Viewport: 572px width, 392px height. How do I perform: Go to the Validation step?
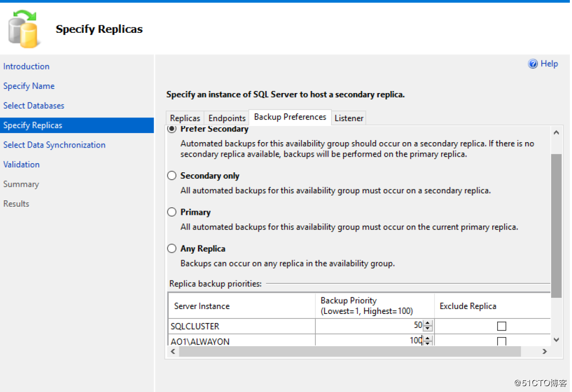click(21, 164)
